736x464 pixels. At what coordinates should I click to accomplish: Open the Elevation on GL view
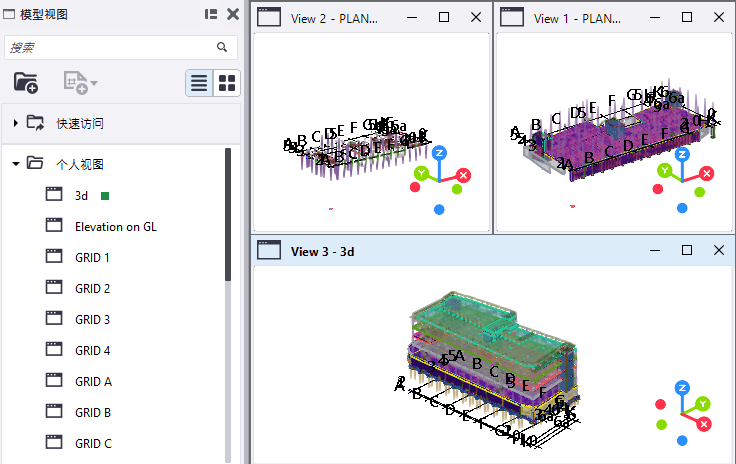tap(115, 227)
